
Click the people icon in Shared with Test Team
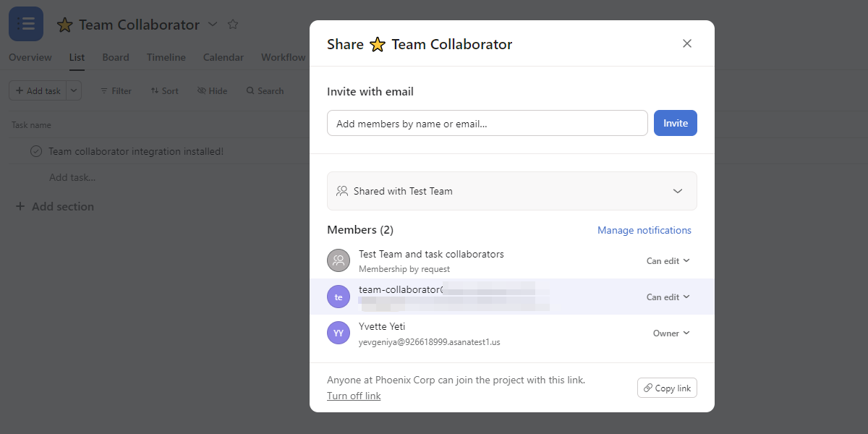pyautogui.click(x=343, y=191)
